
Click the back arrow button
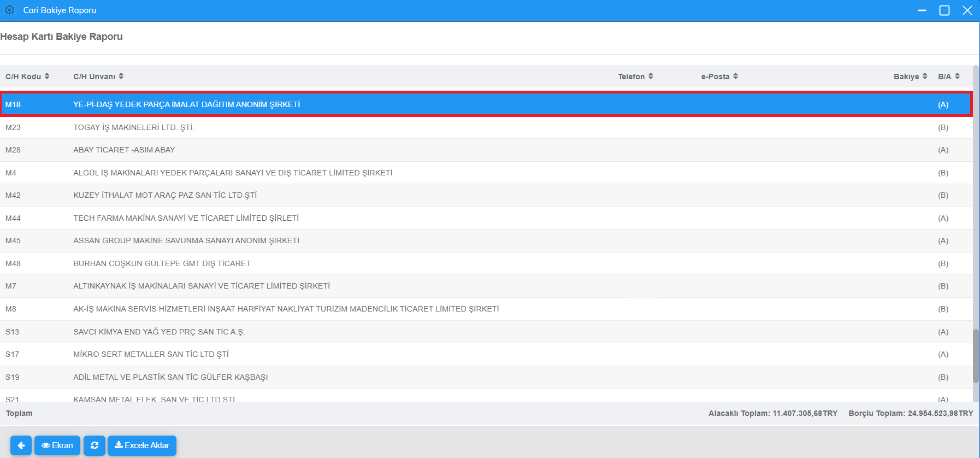(x=21, y=445)
